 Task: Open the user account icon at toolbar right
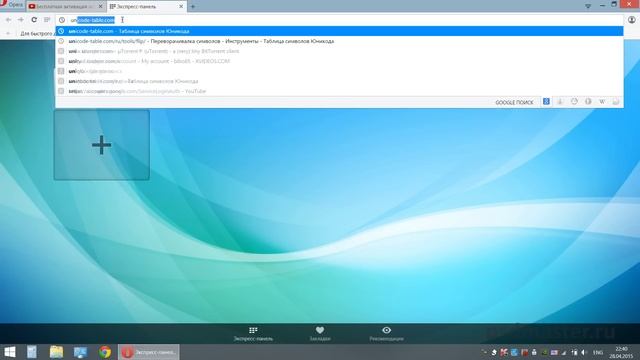(x=631, y=20)
